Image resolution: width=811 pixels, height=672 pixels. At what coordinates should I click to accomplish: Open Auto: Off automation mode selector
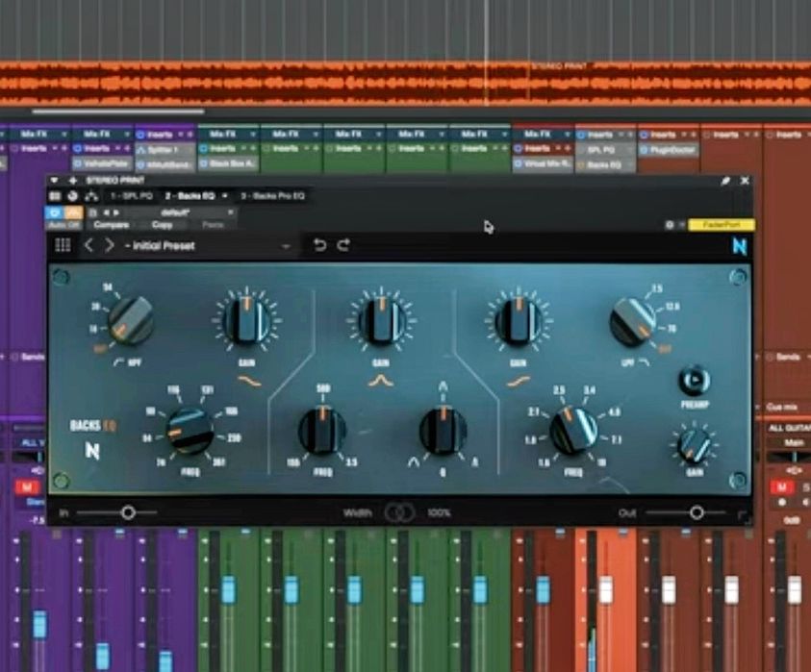pos(64,225)
